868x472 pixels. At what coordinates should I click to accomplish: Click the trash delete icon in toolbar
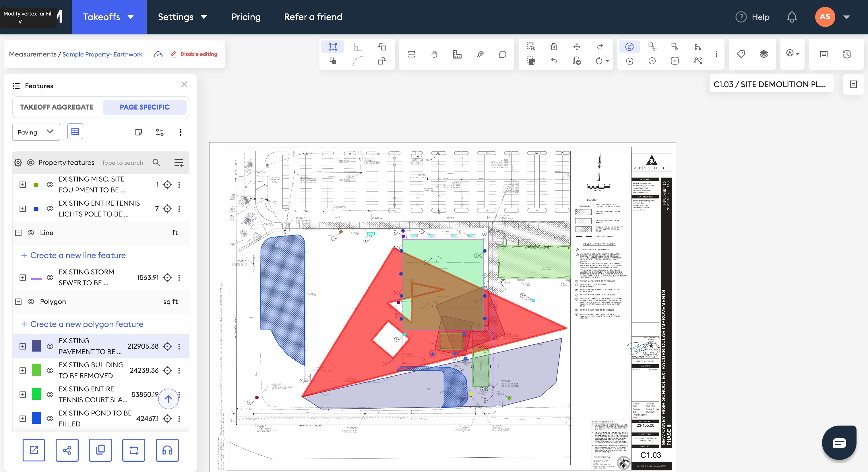[x=554, y=47]
